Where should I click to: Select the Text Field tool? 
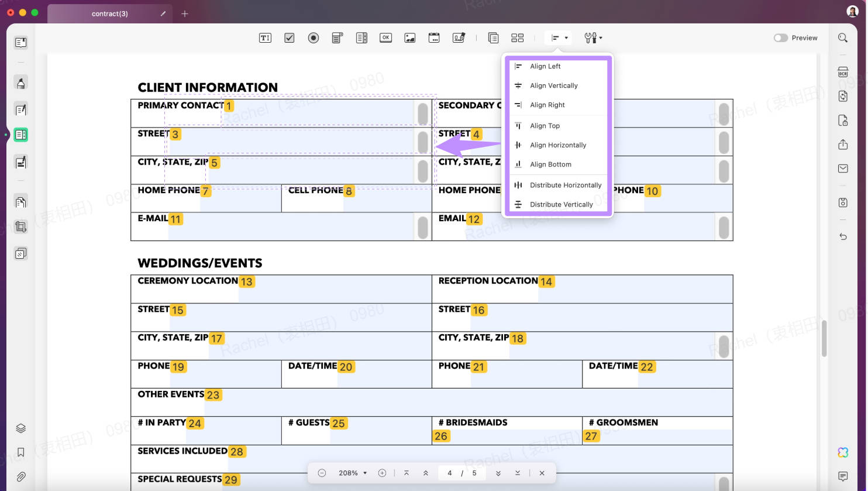tap(265, 38)
